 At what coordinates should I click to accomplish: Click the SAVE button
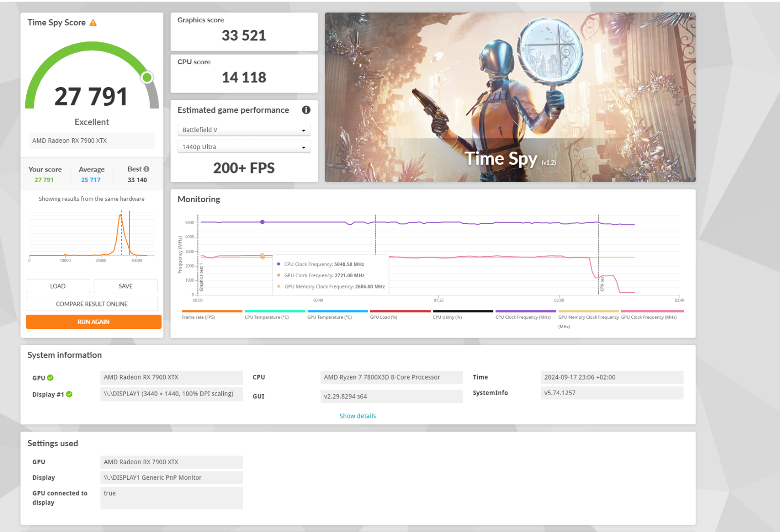(125, 286)
